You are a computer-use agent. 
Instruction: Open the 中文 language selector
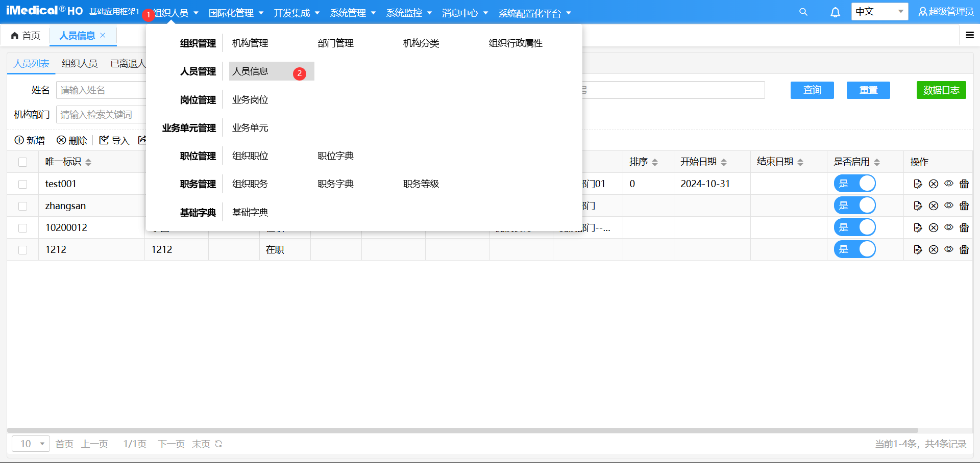coord(879,11)
